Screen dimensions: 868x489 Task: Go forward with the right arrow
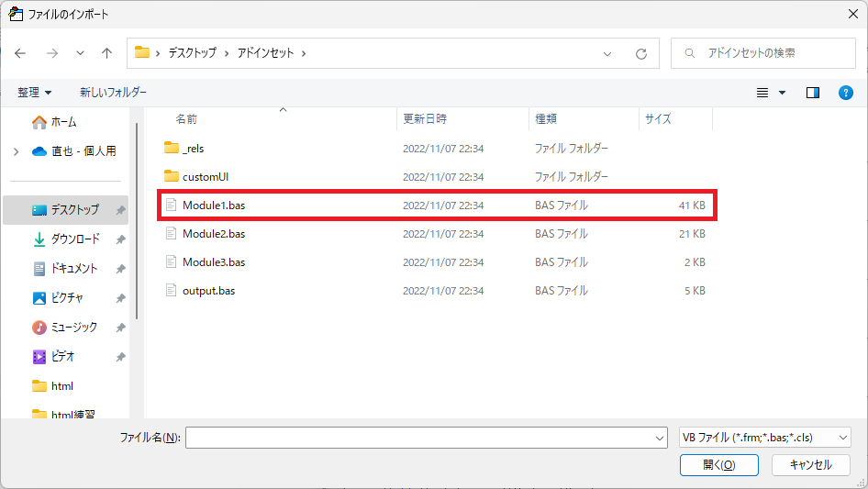pos(52,53)
